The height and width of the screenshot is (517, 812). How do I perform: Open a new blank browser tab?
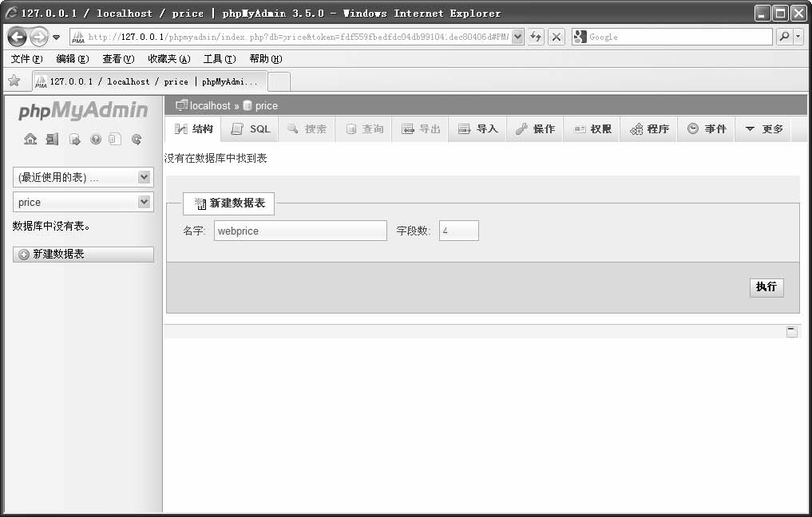[279, 81]
